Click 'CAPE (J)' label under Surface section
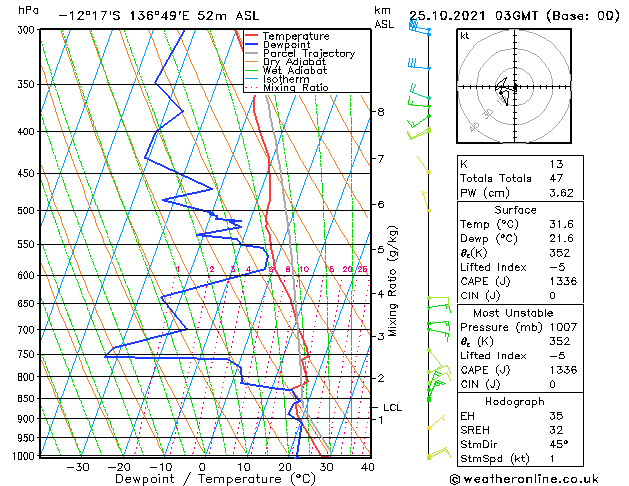629x486 pixels. [x=485, y=281]
